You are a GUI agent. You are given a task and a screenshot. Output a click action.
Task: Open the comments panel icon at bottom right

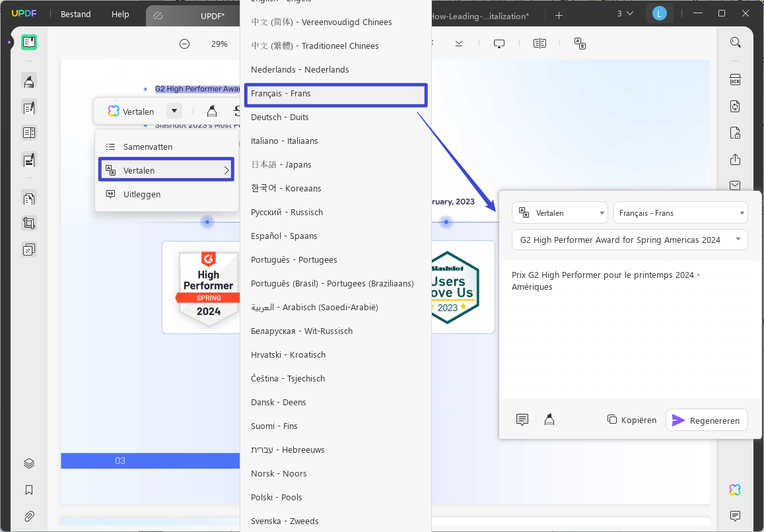click(x=735, y=515)
